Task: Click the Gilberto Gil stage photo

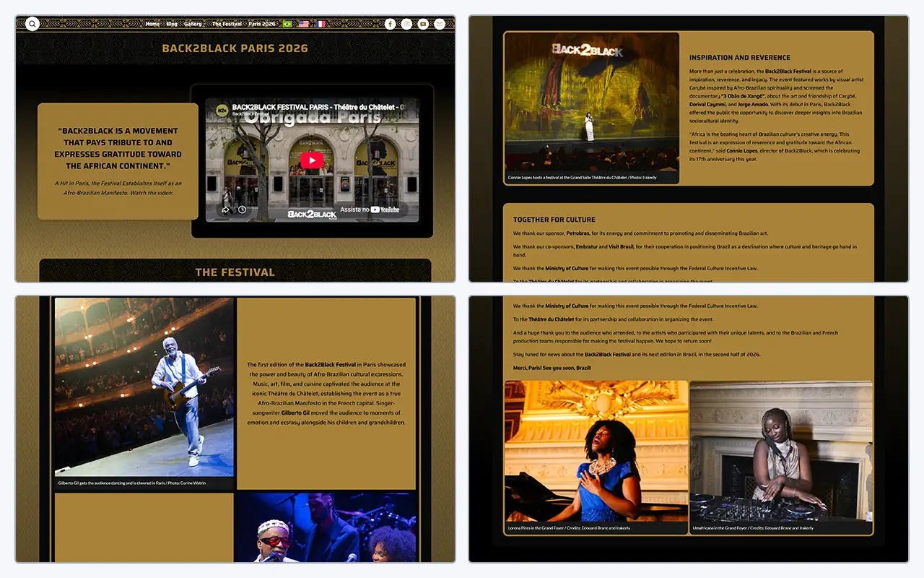Action: click(x=144, y=387)
